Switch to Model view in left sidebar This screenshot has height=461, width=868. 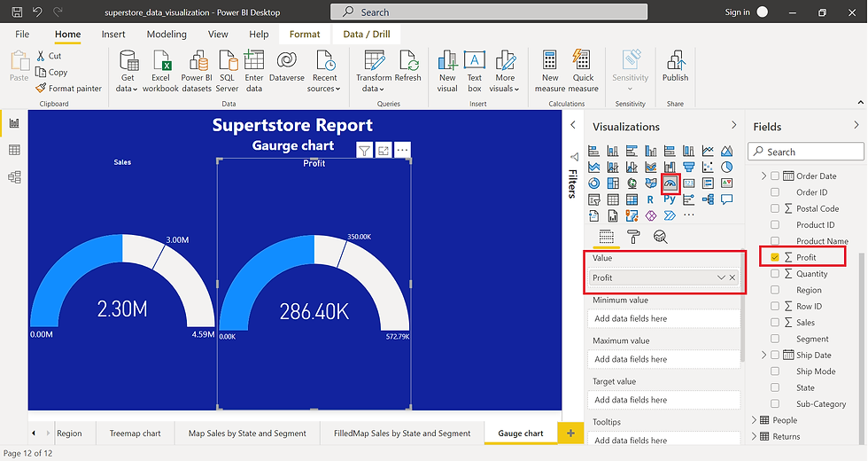point(14,177)
